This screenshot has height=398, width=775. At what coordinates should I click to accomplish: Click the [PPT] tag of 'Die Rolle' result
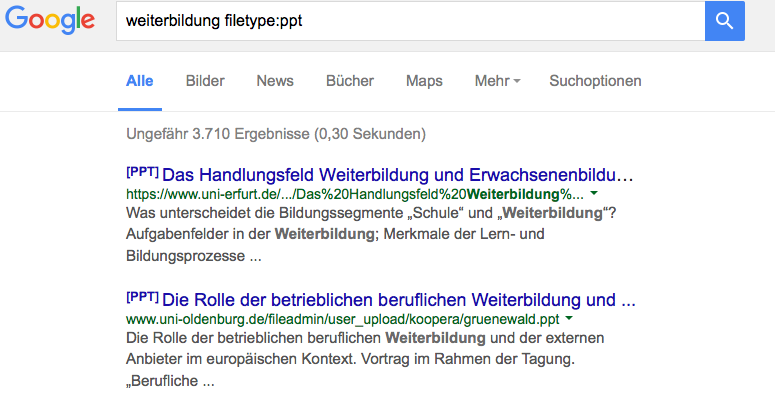coord(142,297)
